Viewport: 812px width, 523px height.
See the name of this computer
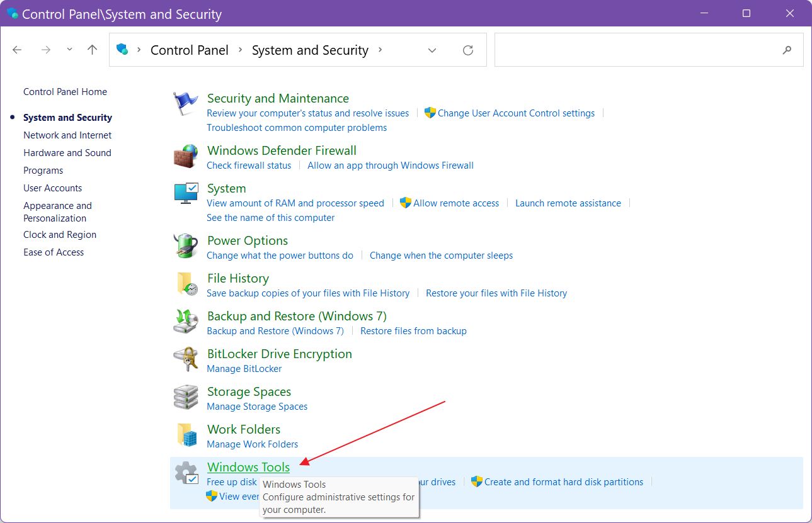pos(271,218)
